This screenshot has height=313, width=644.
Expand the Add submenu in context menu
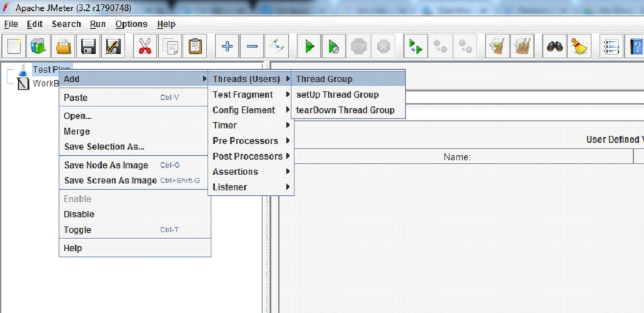[134, 79]
